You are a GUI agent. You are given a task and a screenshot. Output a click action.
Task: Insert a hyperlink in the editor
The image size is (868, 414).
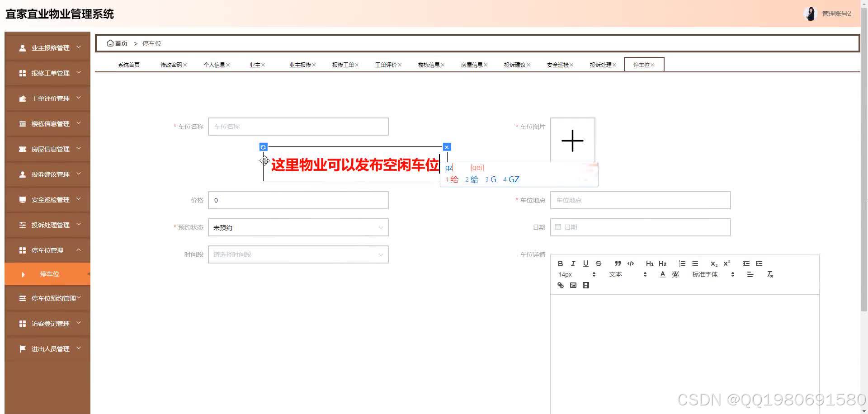tap(560, 285)
